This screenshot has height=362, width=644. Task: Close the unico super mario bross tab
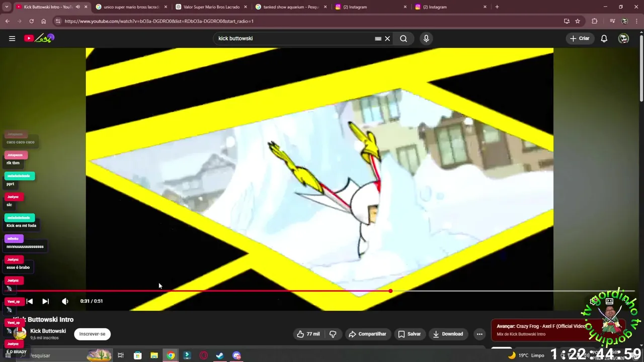(166, 7)
